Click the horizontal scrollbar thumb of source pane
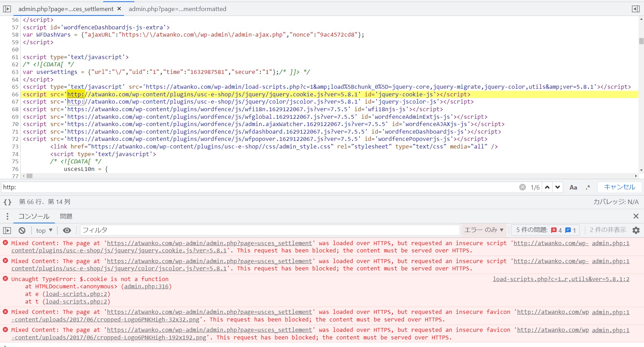Viewport: 644px width, 347px height. point(29,176)
